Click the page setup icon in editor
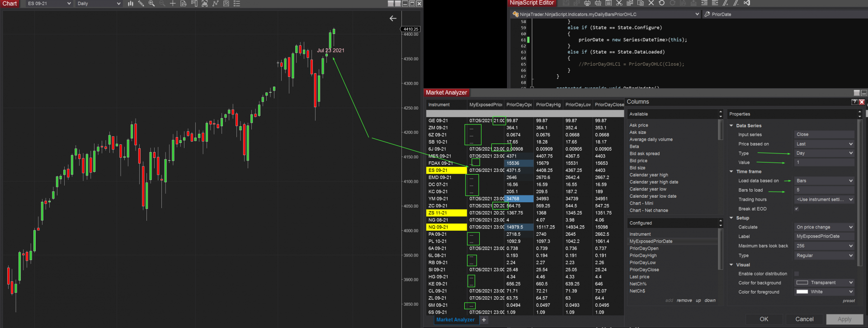Image resolution: width=868 pixels, height=328 pixels. [x=609, y=3]
